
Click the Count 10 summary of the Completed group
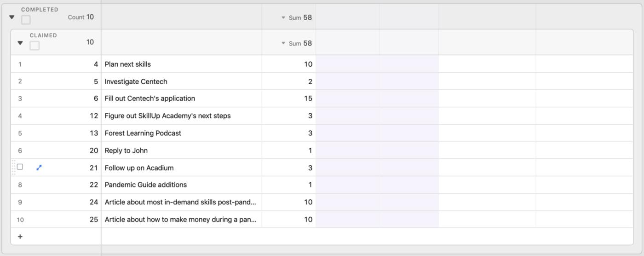click(80, 17)
